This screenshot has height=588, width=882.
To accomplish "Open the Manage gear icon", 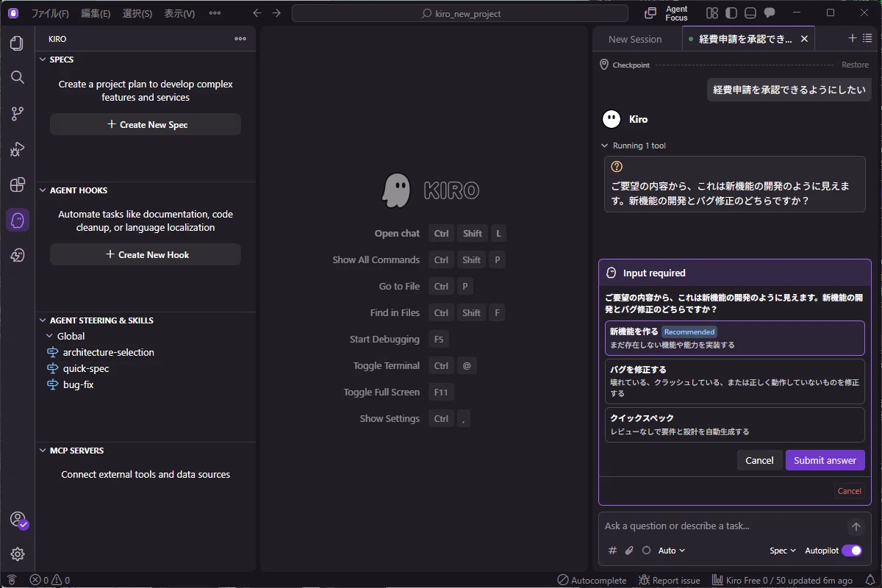I will [x=18, y=554].
